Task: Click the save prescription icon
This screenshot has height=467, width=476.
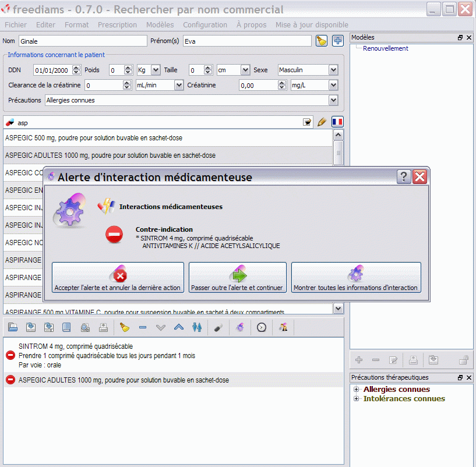Action: tap(31, 327)
